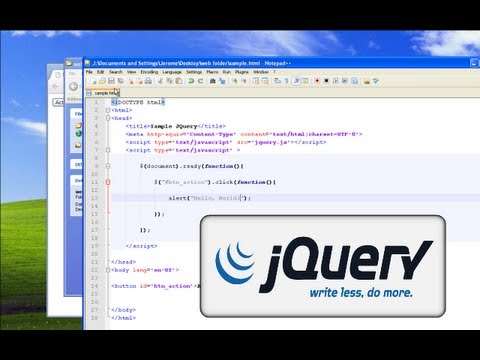Toggle synchronized vertical scrolling icon
480x360 pixels.
(256, 81)
